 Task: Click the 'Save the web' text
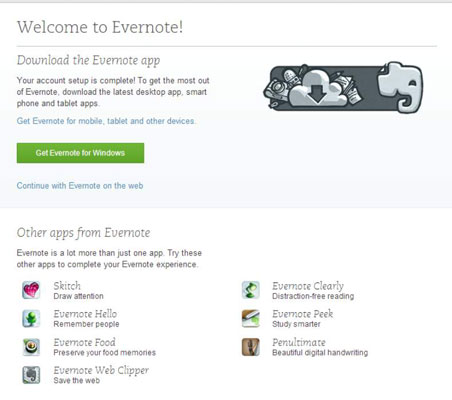76,380
